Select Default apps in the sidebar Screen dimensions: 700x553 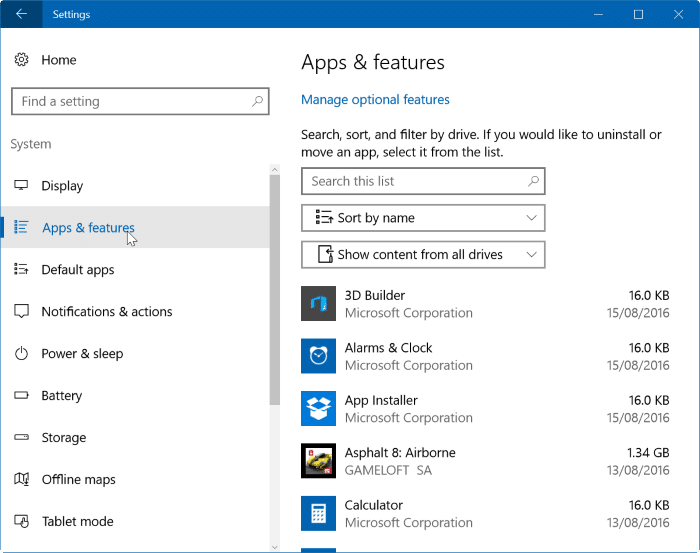coord(135,269)
